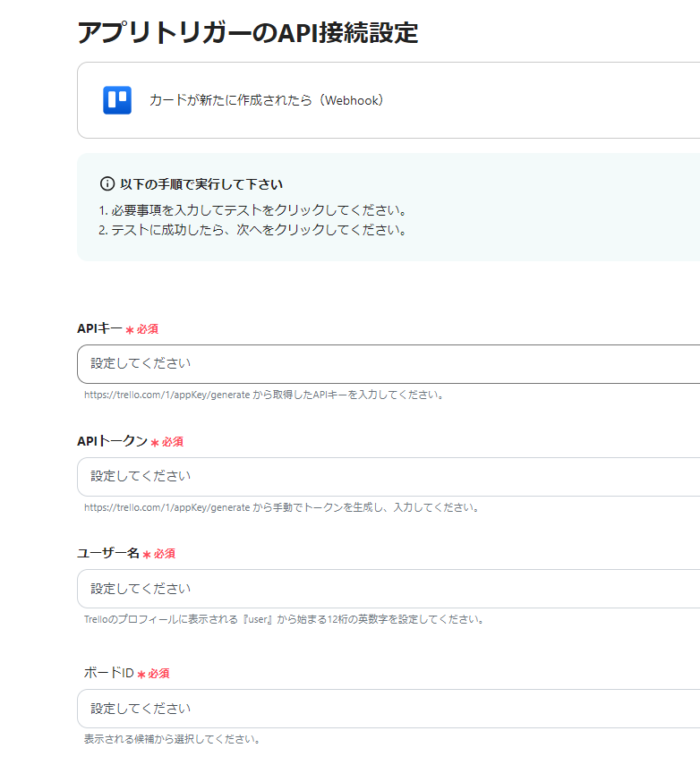The image size is (700, 765).
Task: Click the APIキー hint with trello.com URL
Action: tap(264, 395)
